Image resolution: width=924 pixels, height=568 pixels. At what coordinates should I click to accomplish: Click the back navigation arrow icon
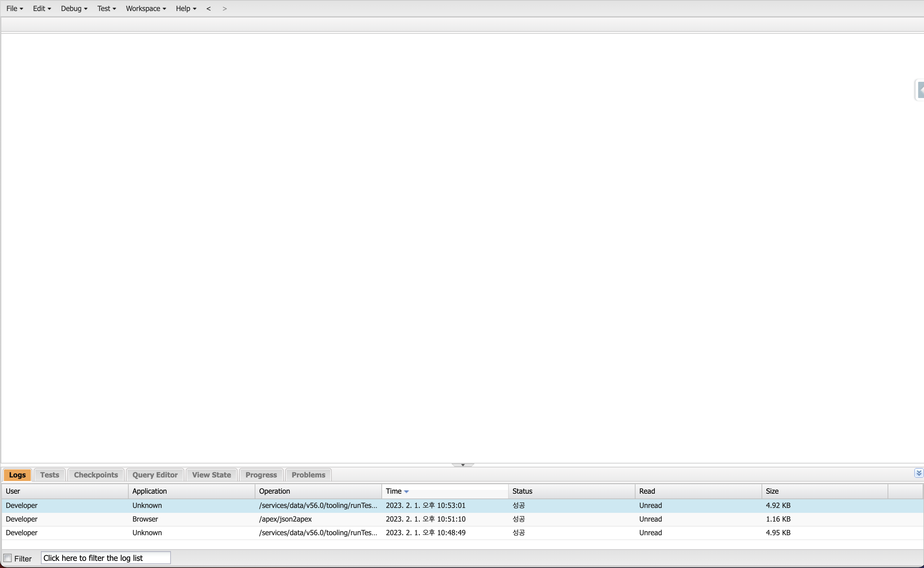[209, 9]
